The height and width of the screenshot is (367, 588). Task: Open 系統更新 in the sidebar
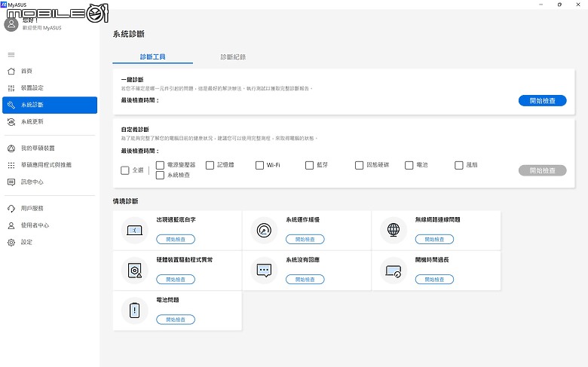(x=50, y=122)
